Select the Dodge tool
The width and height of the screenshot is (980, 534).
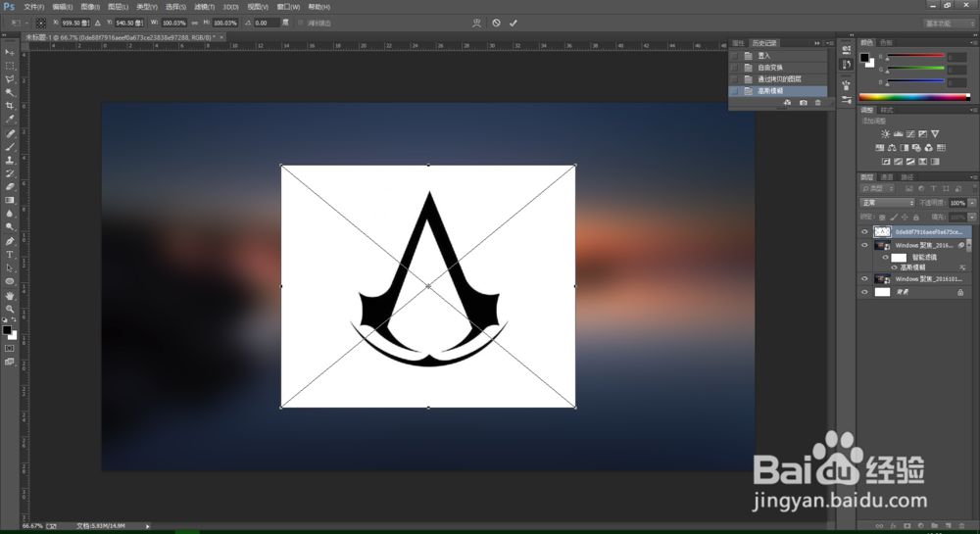10,227
